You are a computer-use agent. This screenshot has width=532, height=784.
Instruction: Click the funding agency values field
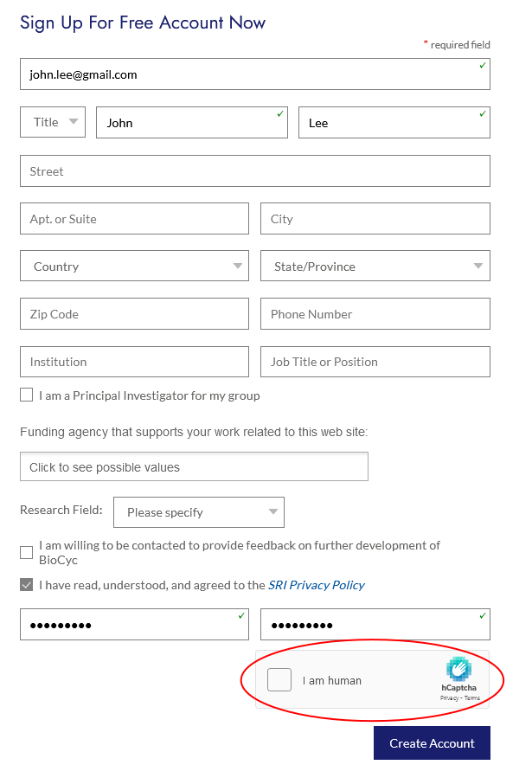(x=194, y=467)
